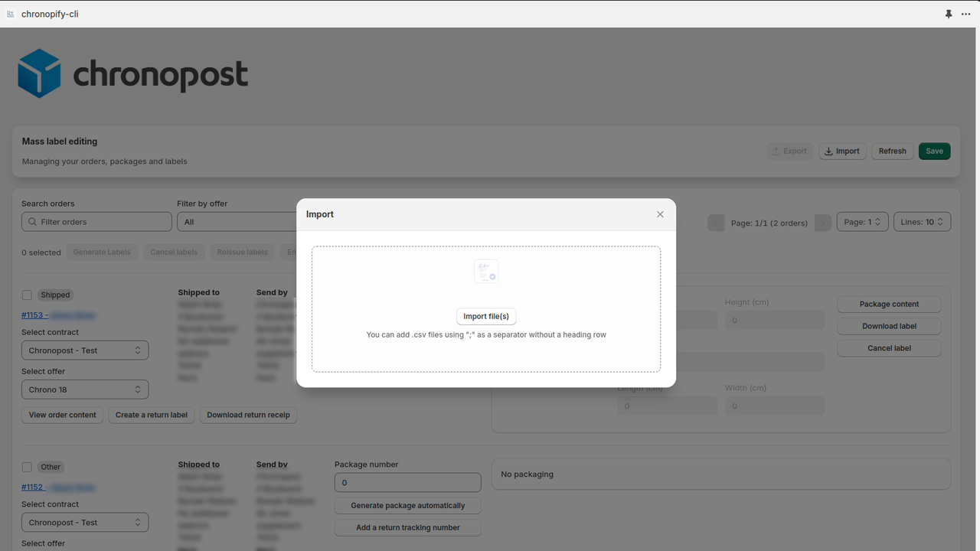Close the Import dialog with X

coord(660,214)
